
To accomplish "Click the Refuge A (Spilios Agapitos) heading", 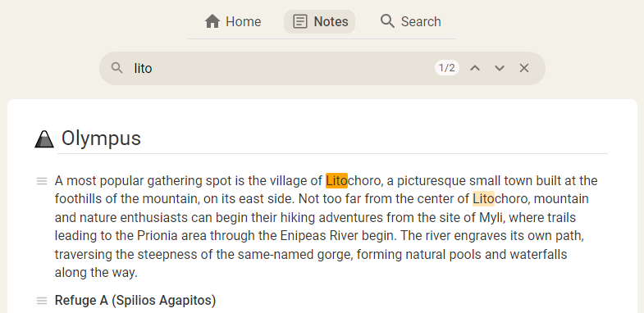I will tap(135, 301).
